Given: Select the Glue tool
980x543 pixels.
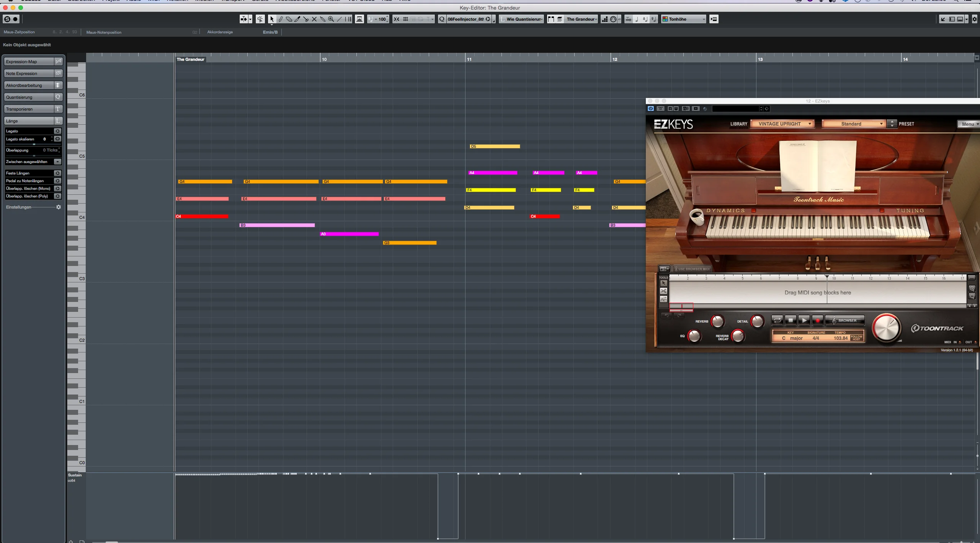Looking at the screenshot, I should [323, 19].
